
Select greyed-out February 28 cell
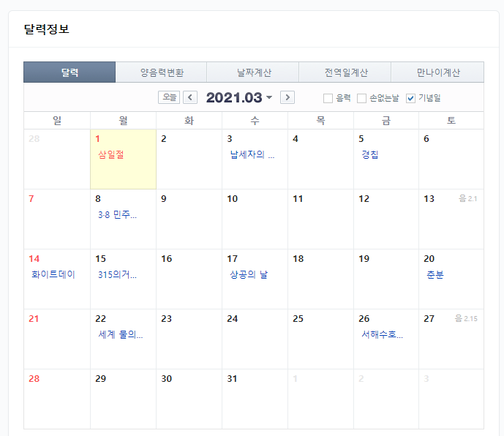(x=57, y=159)
